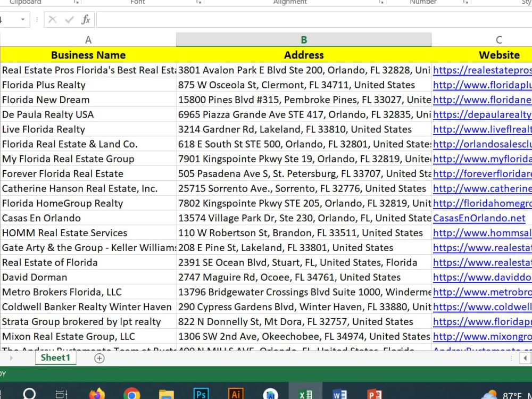Screen dimensions: 532x399
Task: Select the Live Florida Realty cell
Action: (88, 129)
